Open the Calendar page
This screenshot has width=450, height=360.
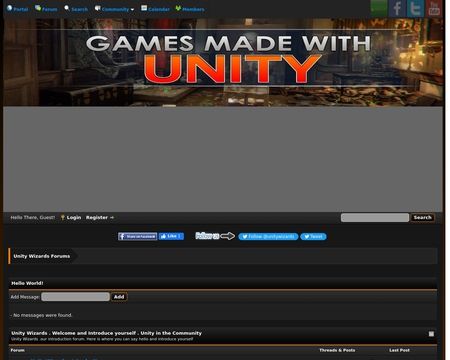155,9
